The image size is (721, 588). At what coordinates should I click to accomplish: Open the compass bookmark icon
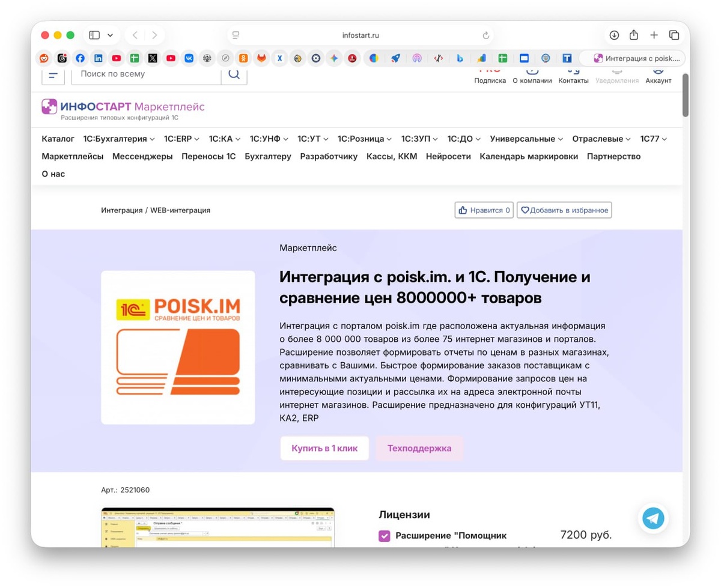coord(225,58)
